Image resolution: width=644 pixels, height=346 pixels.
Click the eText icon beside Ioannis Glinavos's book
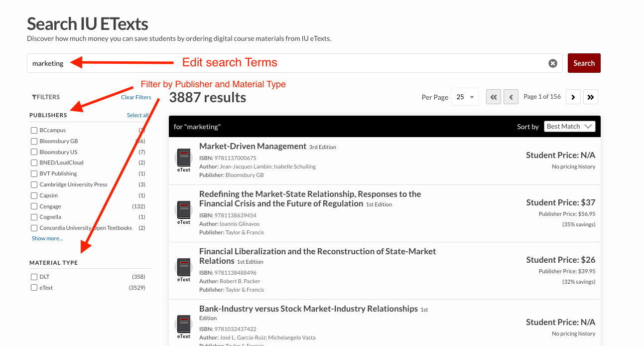pyautogui.click(x=184, y=212)
